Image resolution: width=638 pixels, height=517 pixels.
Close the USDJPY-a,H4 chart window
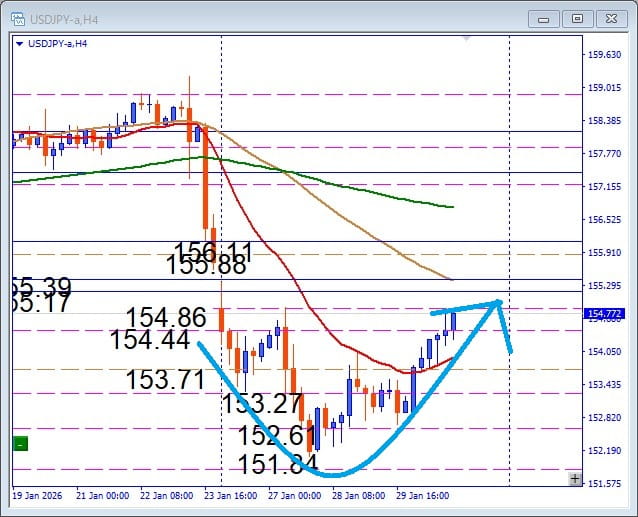pyautogui.click(x=611, y=20)
